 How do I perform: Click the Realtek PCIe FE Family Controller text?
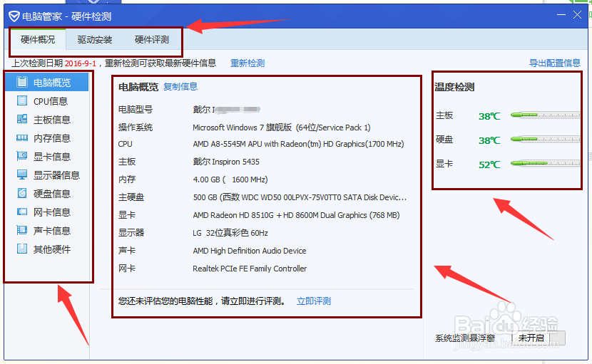click(250, 269)
